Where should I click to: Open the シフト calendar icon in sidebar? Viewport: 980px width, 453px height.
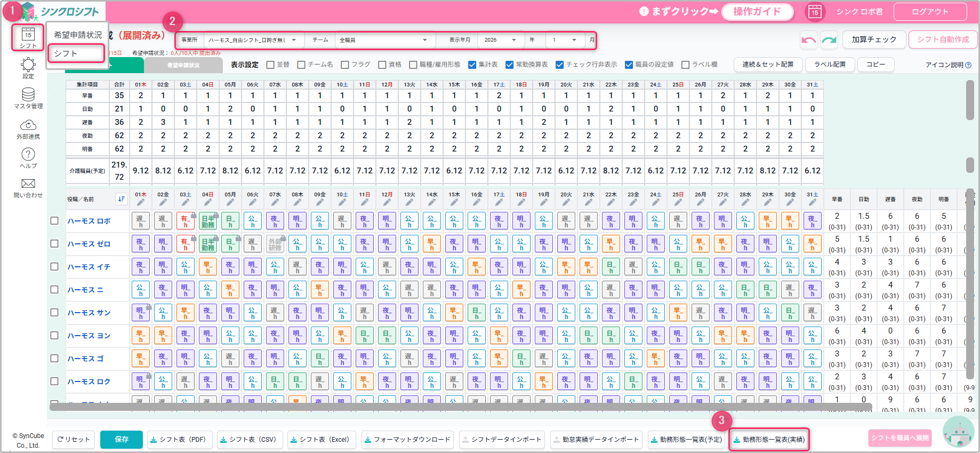coord(28,37)
